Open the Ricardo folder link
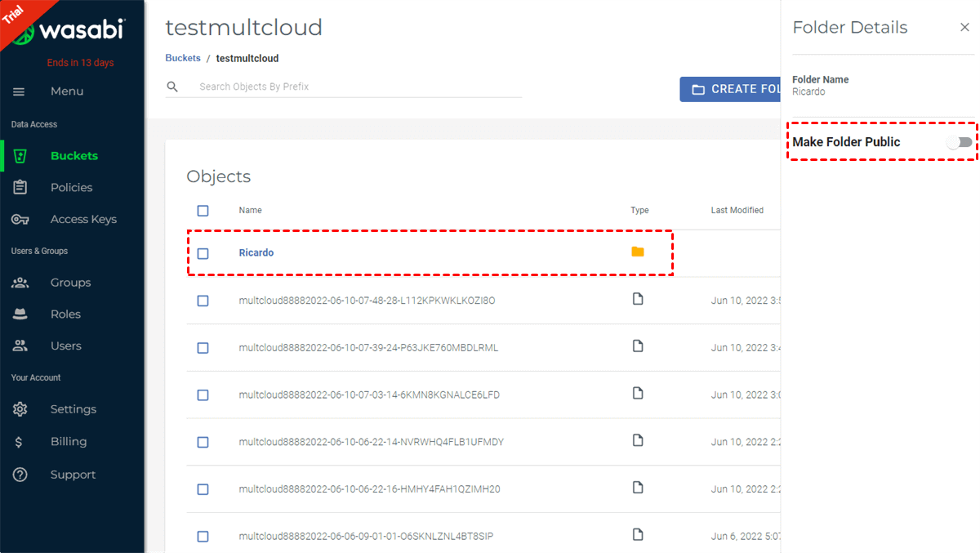 point(256,253)
